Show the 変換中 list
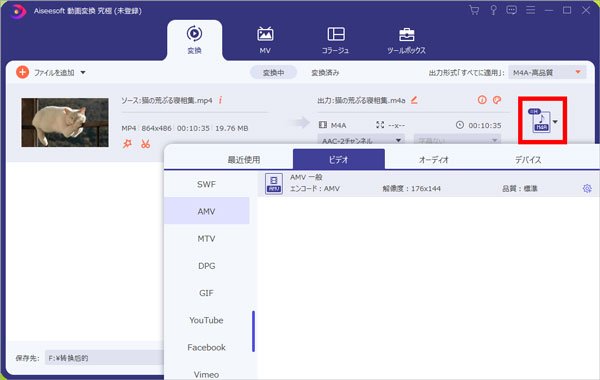 [x=273, y=72]
